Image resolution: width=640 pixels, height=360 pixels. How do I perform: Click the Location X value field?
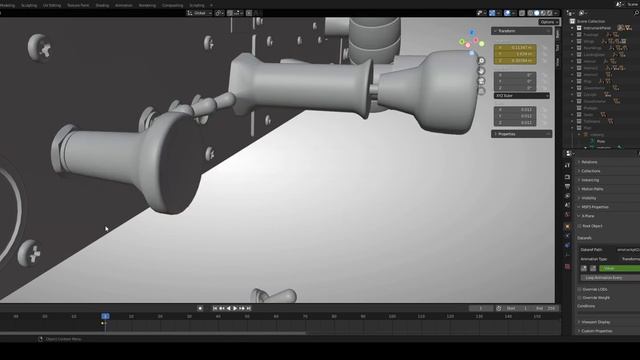(515, 48)
